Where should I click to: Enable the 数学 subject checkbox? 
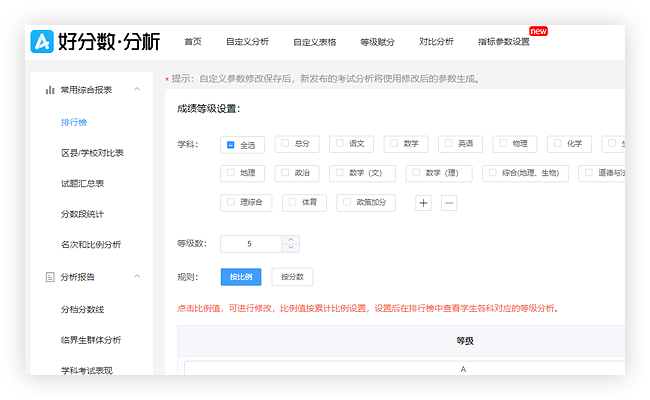click(394, 144)
